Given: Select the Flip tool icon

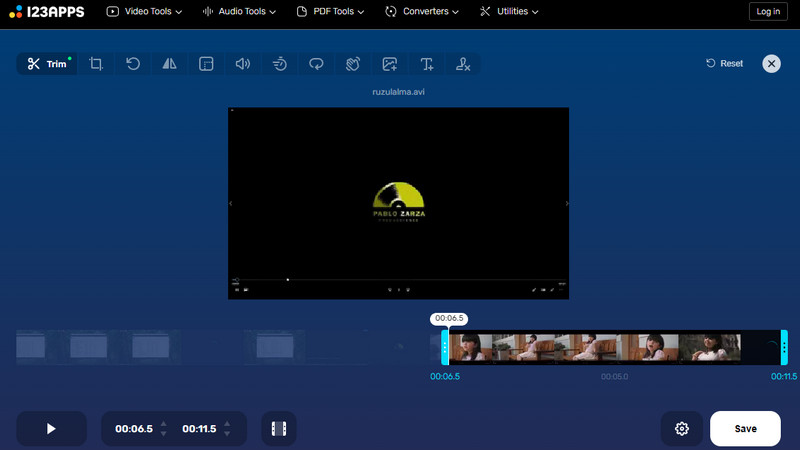Looking at the screenshot, I should click(x=170, y=64).
